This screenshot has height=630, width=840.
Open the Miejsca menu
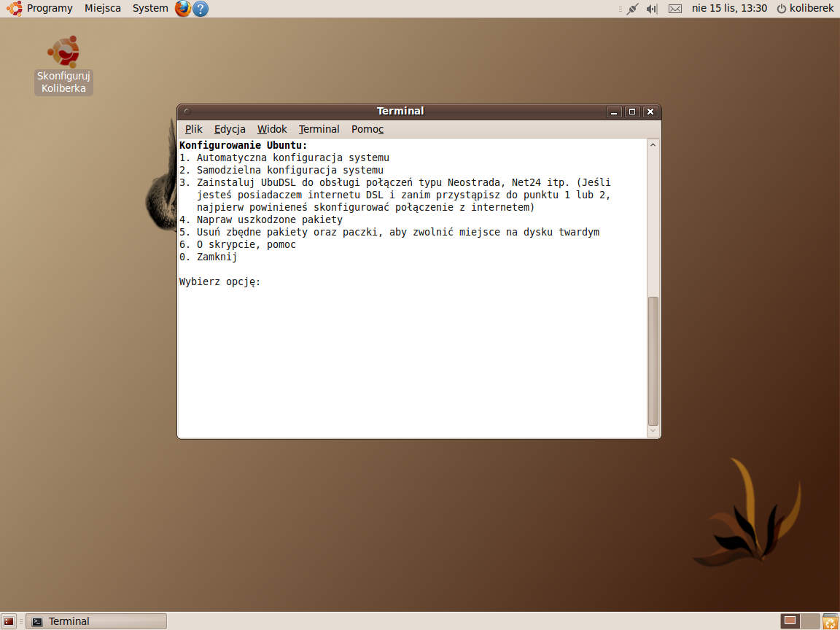103,9
